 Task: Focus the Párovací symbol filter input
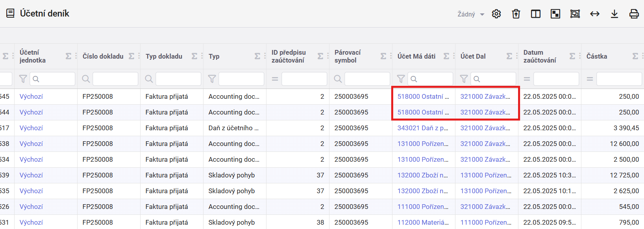[367, 79]
